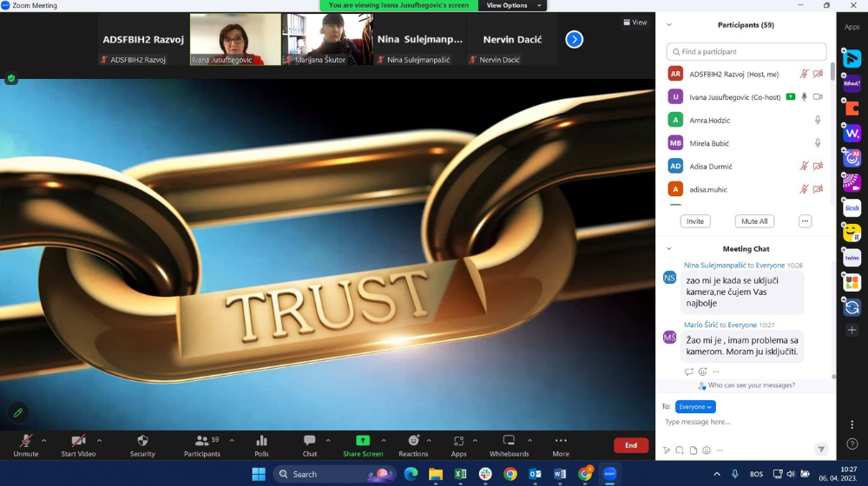Toggle Adisa Durmić's microphone in list

pyautogui.click(x=804, y=166)
